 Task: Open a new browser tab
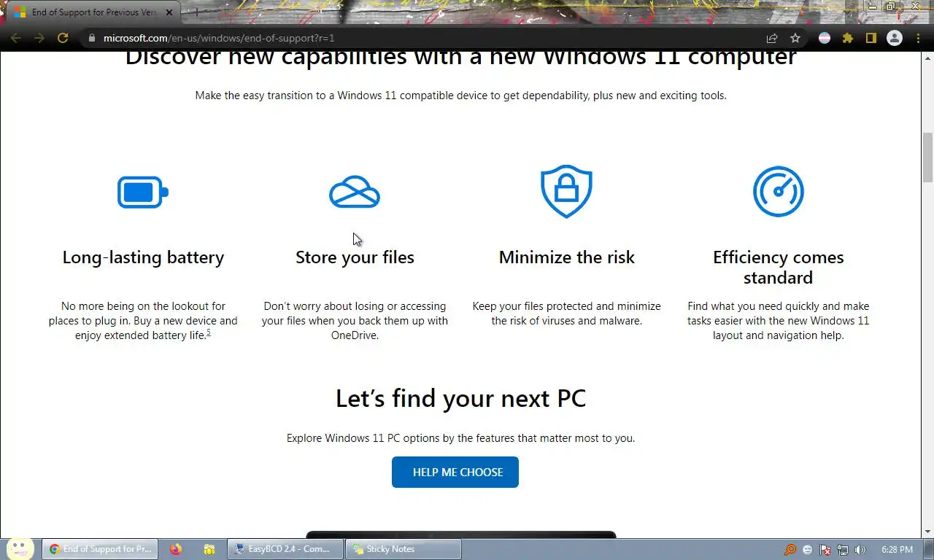(196, 12)
